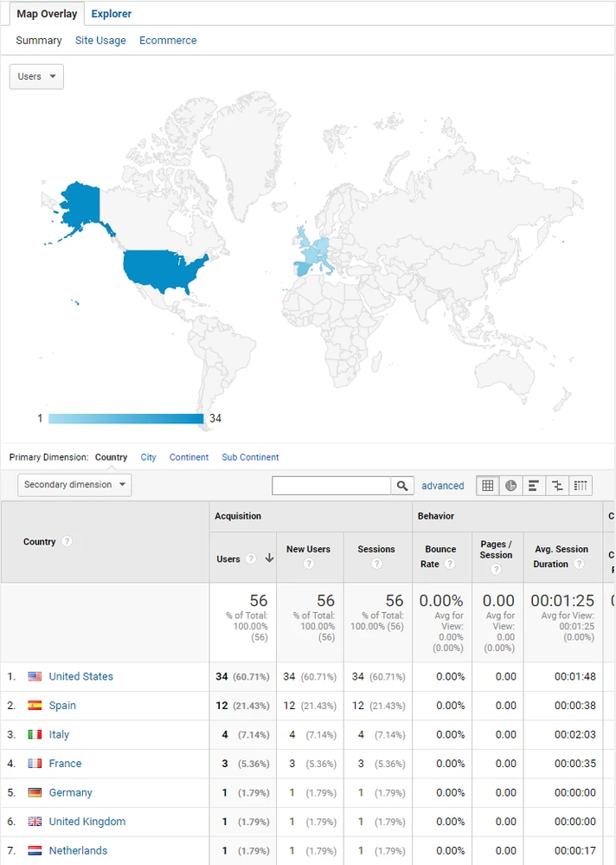The image size is (616, 865).
Task: Open the United Kingdom country link
Action: [x=87, y=822]
